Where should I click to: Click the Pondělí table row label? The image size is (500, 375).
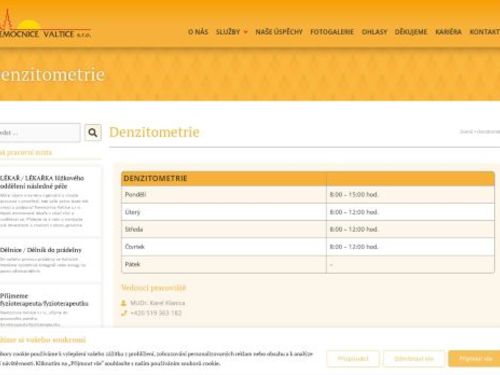(x=135, y=194)
